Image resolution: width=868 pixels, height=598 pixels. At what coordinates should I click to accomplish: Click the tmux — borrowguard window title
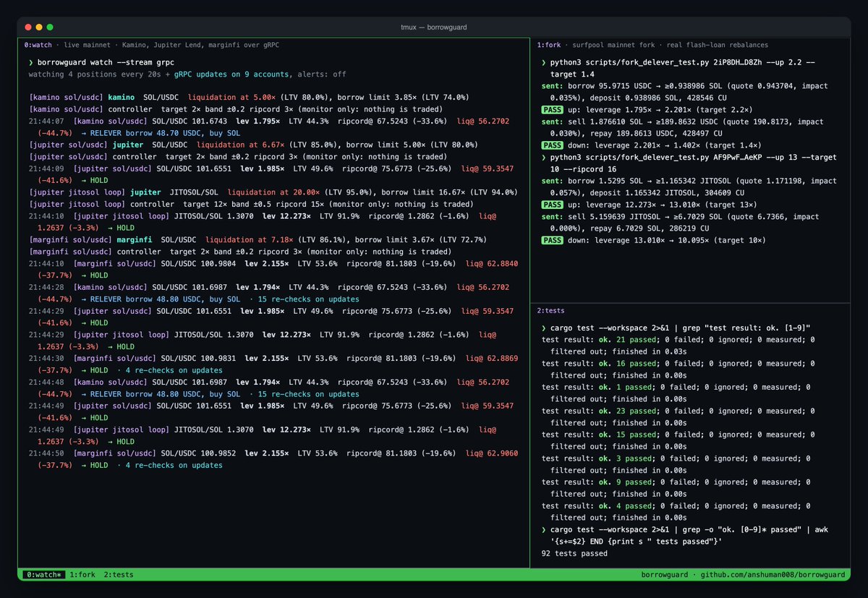[x=434, y=27]
